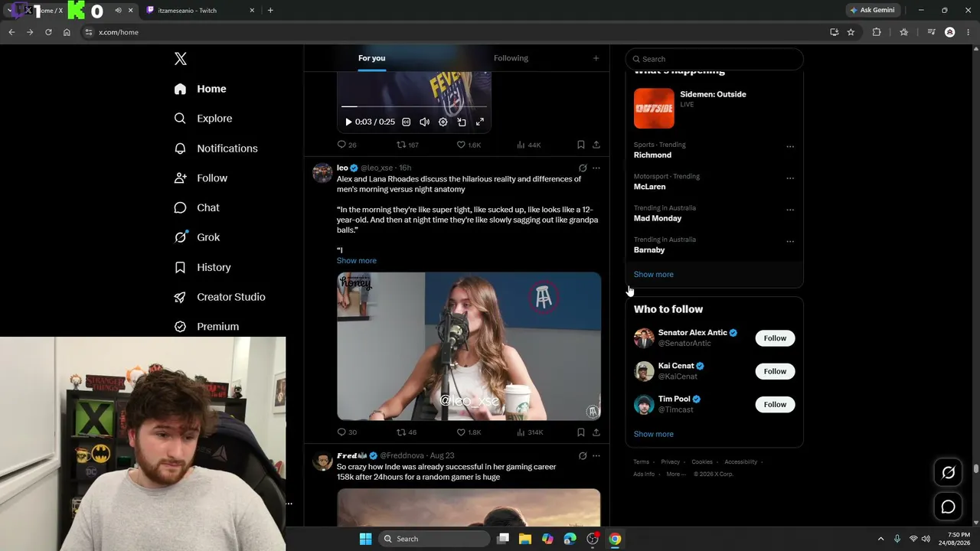Image resolution: width=980 pixels, height=551 pixels.
Task: Open the video player settings gear
Action: point(443,122)
